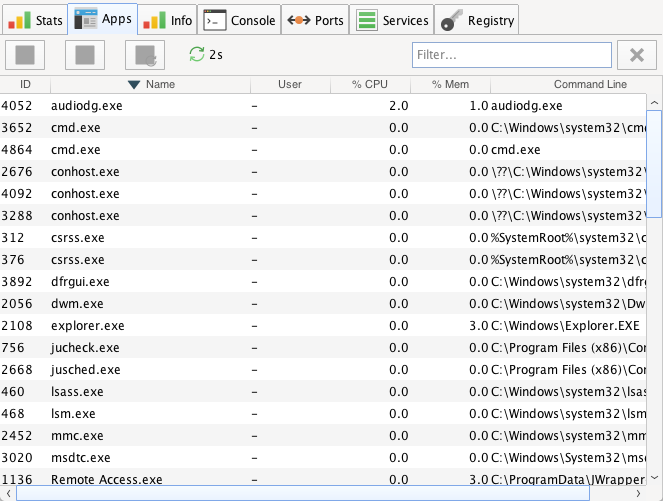Click the horizontal scrollbar left arrow
Viewport: 663px width, 501px height.
(x=8, y=493)
